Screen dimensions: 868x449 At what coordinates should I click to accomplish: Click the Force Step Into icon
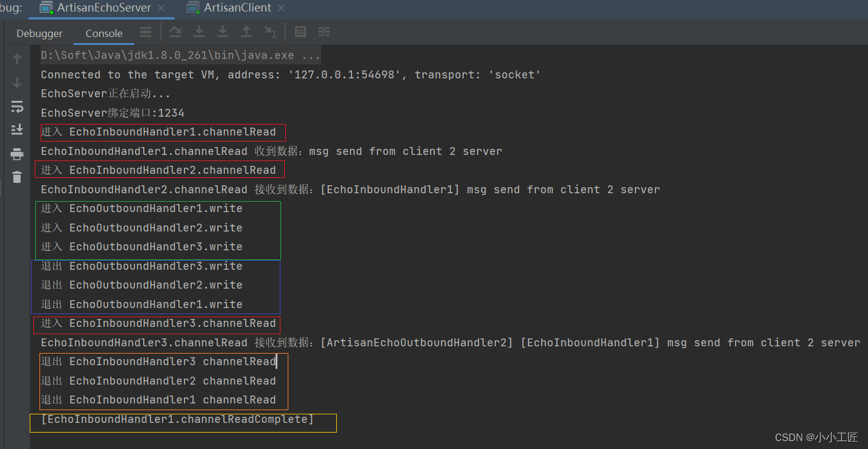223,32
